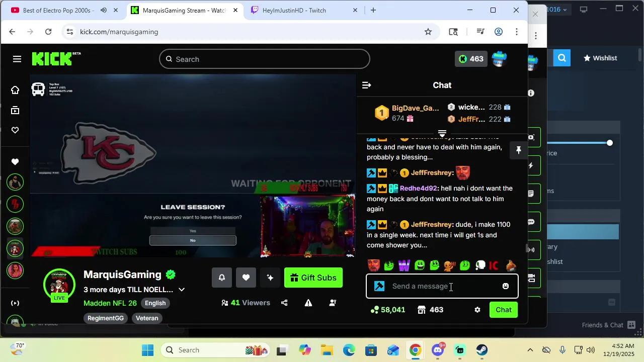
Task: Send message with green Chat button
Action: (x=504, y=310)
